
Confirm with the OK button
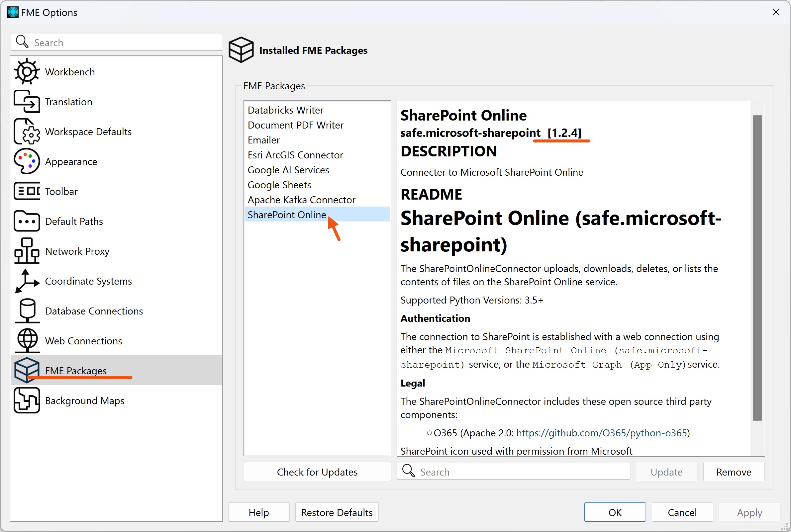coord(615,512)
